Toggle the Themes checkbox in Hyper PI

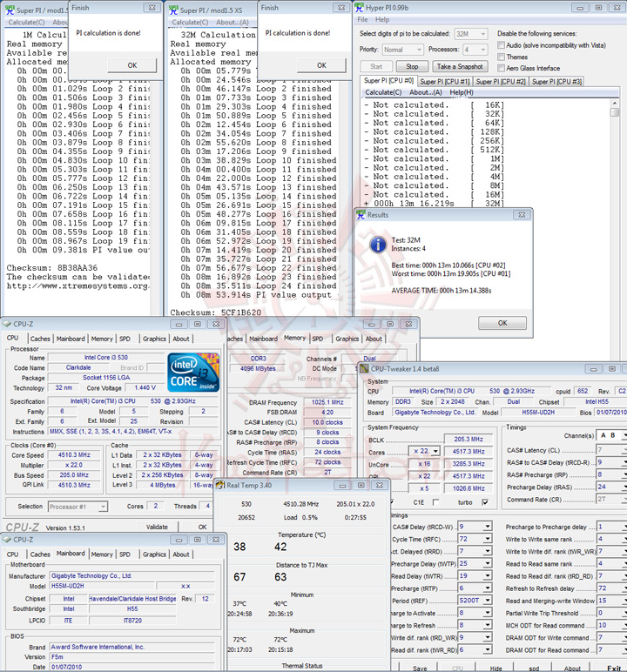click(x=501, y=57)
